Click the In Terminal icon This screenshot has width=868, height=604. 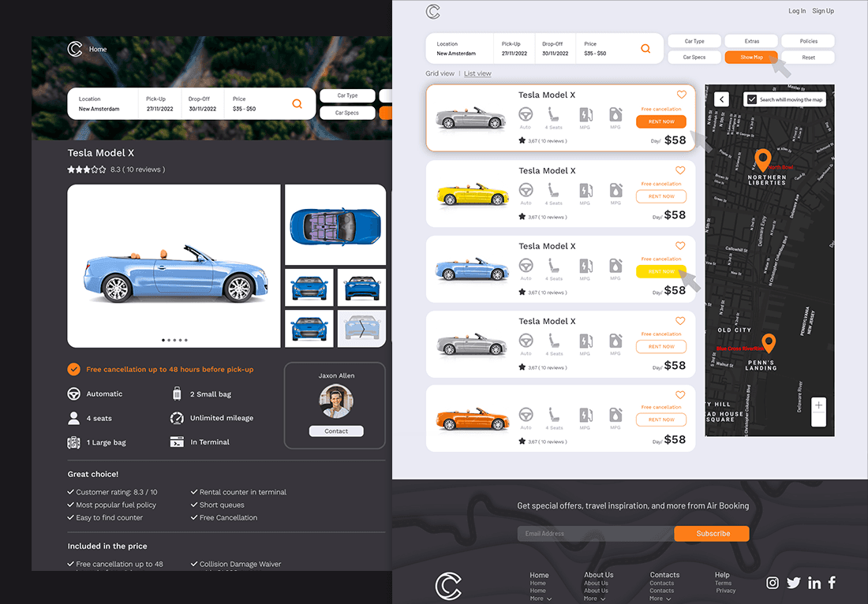177,442
